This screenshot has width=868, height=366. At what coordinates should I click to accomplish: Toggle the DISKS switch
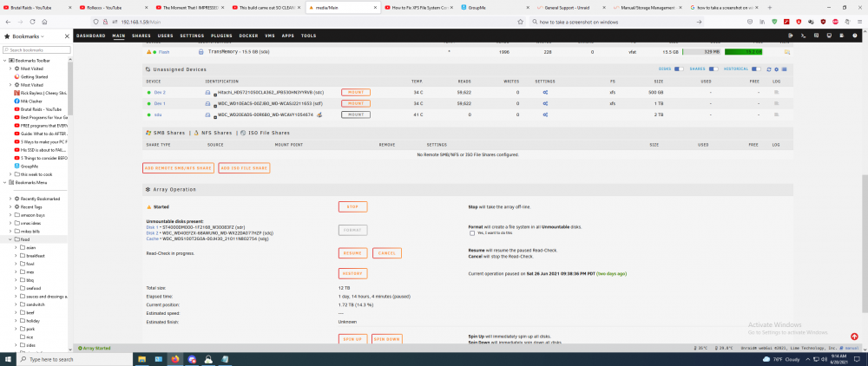[x=679, y=69]
